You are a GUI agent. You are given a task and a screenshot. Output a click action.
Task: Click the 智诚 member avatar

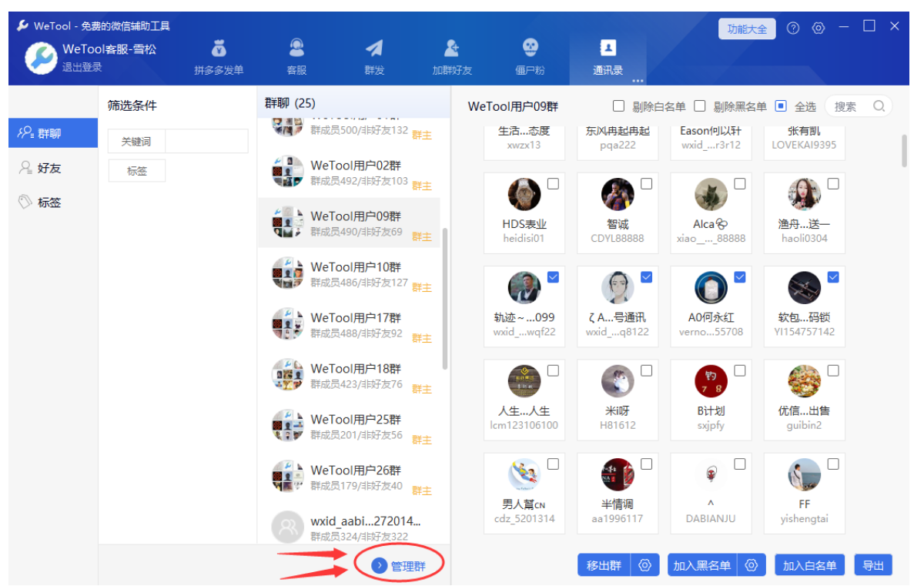pyautogui.click(x=618, y=195)
